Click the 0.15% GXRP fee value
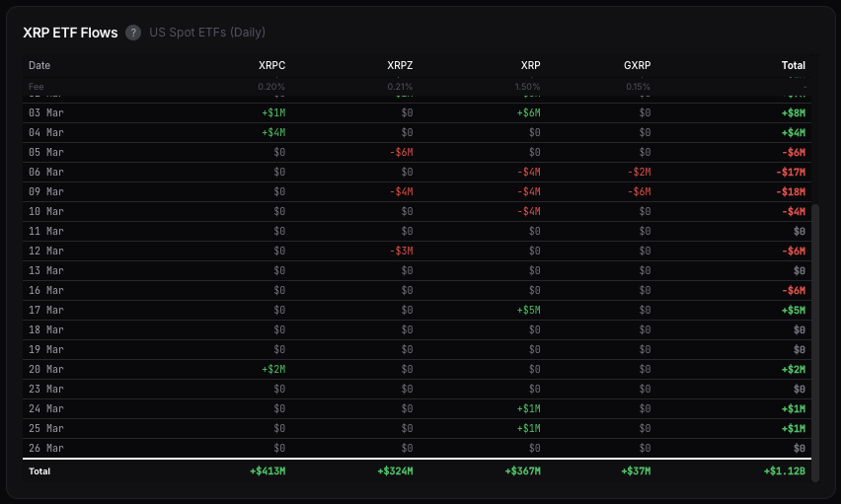The image size is (841, 504). click(639, 87)
